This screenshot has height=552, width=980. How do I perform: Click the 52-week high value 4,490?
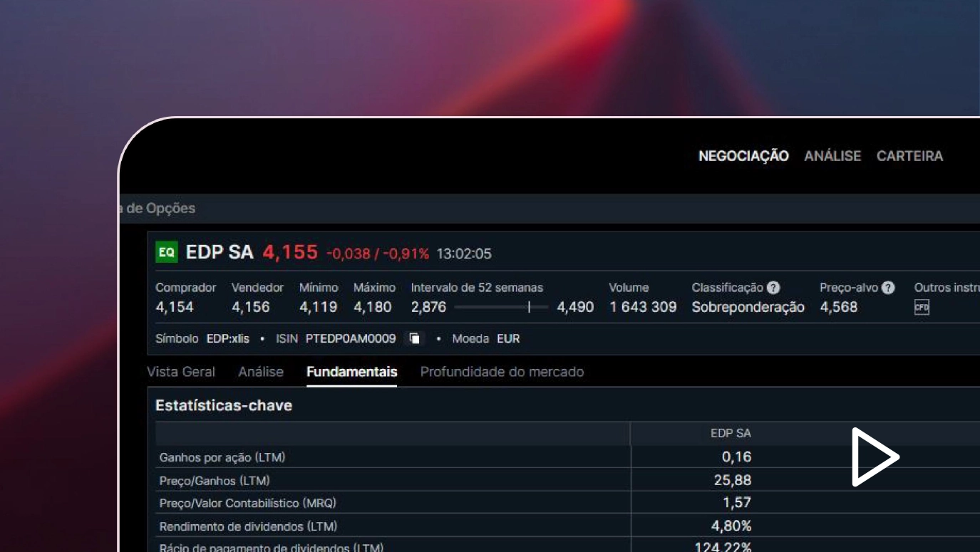click(x=575, y=307)
